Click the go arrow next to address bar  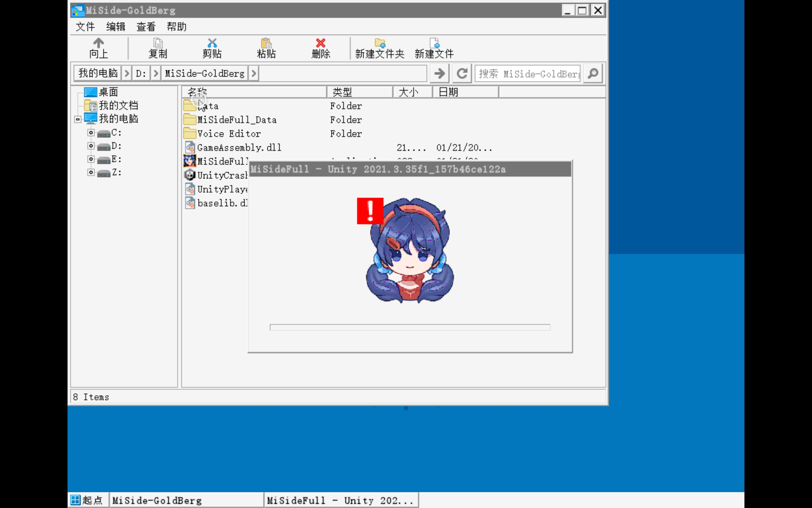pyautogui.click(x=439, y=73)
